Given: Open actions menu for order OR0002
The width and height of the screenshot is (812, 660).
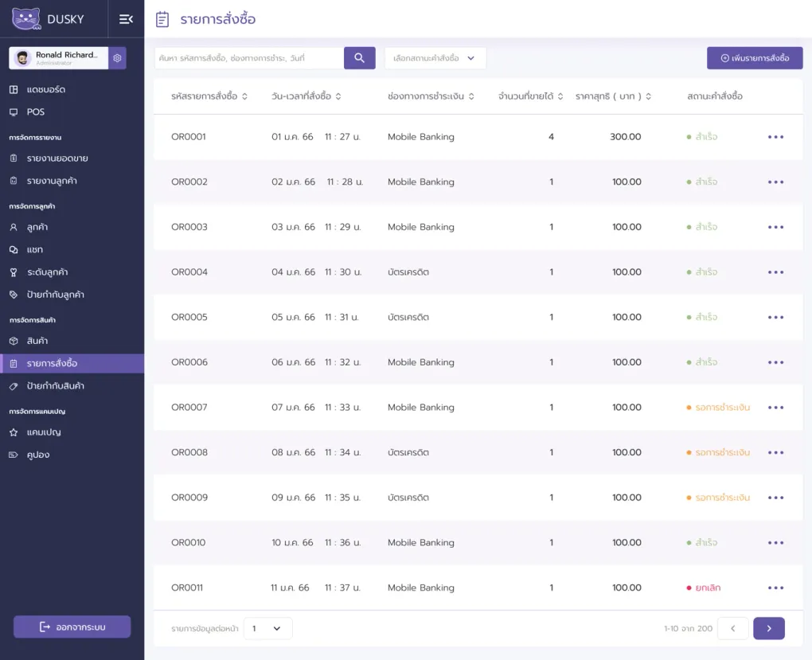Looking at the screenshot, I should (x=775, y=182).
